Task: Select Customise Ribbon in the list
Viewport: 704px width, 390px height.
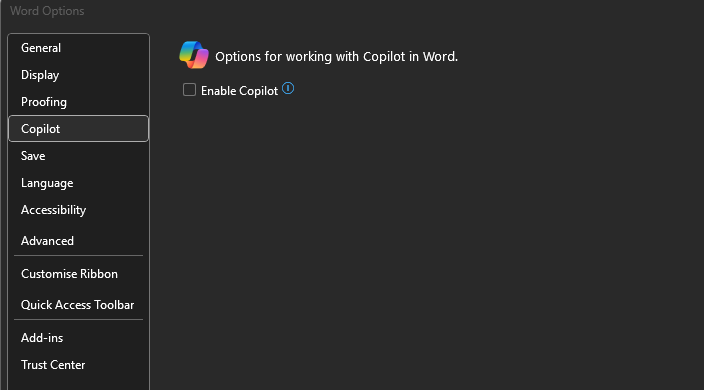Action: click(79, 274)
